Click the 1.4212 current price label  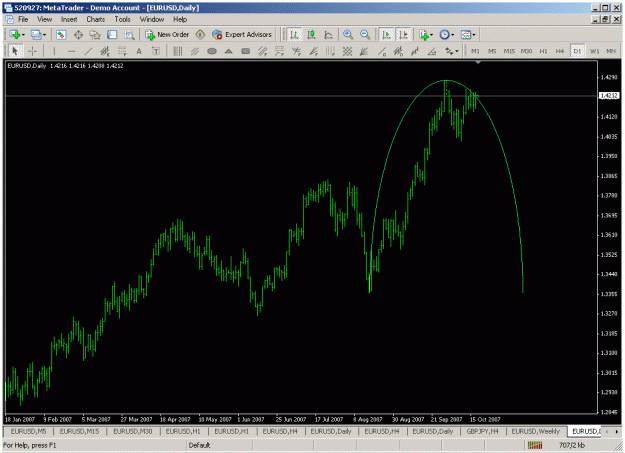coord(609,96)
